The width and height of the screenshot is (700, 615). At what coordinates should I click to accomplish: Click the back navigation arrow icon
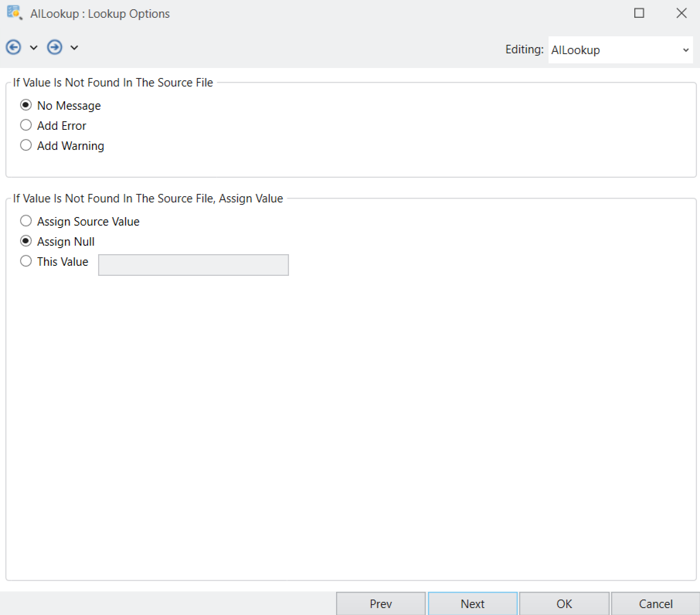coord(14,48)
